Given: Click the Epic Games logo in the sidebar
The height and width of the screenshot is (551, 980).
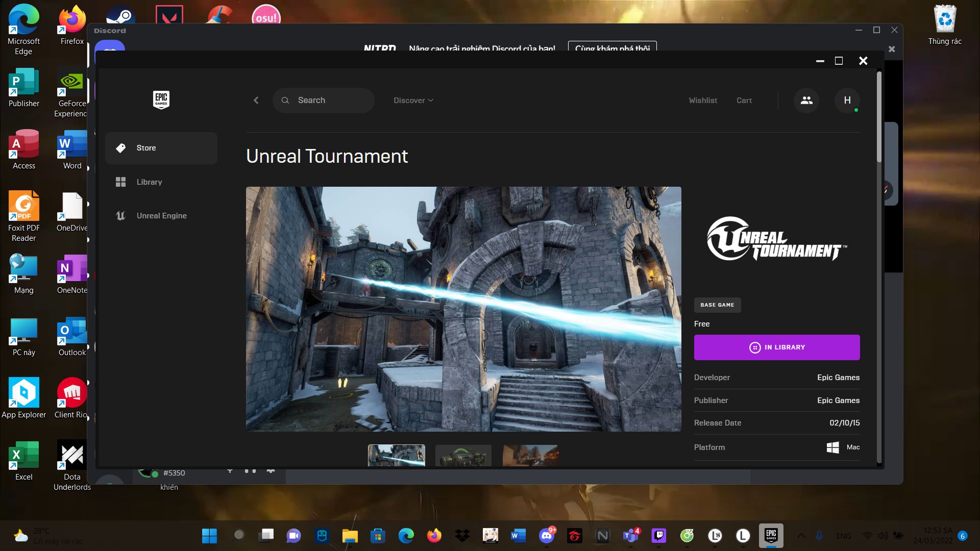Looking at the screenshot, I should pyautogui.click(x=161, y=100).
